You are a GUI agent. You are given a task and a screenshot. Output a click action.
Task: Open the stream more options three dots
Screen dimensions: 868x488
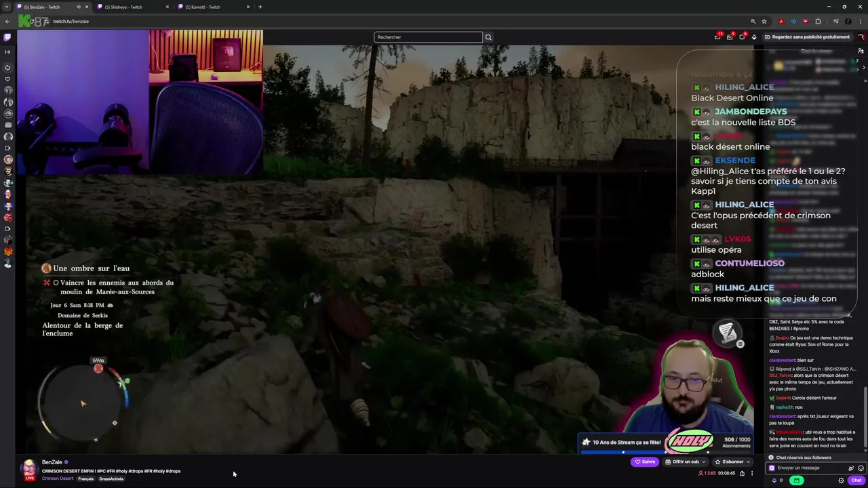click(751, 473)
